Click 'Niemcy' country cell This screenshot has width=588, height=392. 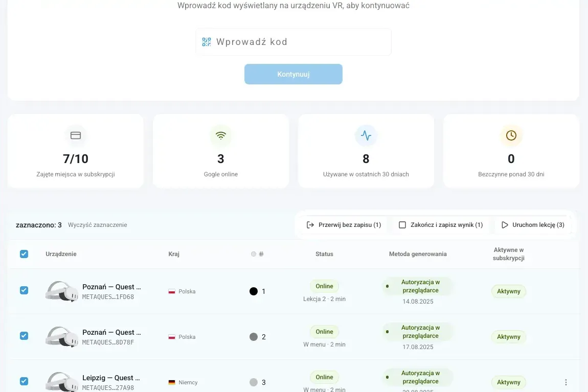point(183,382)
